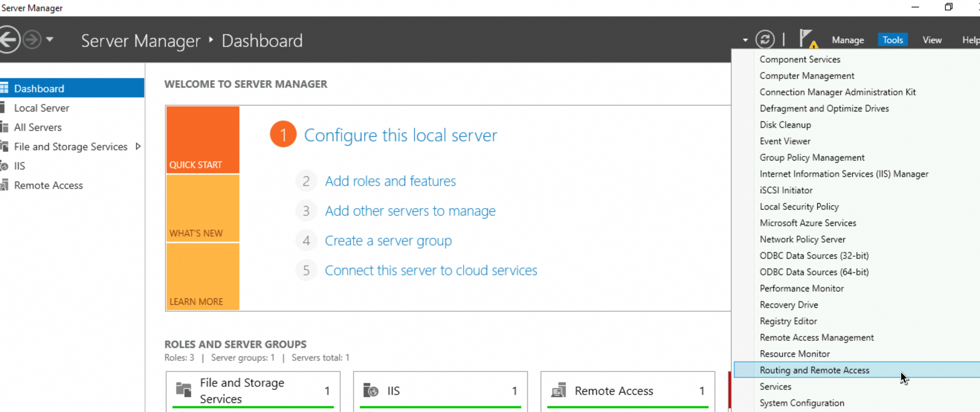Screen dimensions: 980x412
Task: Open File and Storage Services sidebar item
Action: point(70,147)
